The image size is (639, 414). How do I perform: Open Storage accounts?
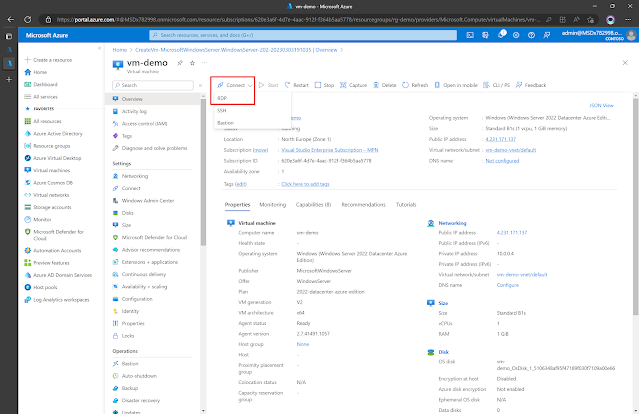pos(48,207)
